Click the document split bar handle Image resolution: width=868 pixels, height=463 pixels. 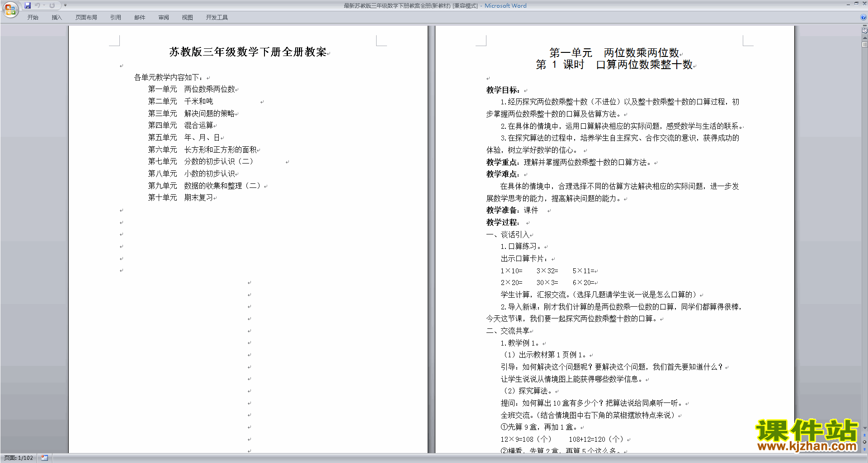coord(864,26)
